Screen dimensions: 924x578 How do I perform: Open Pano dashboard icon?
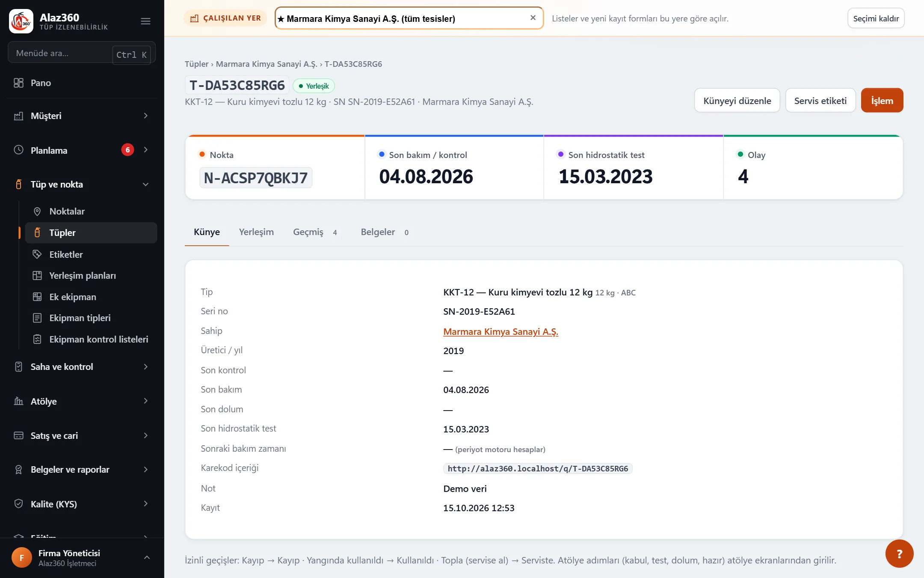pos(18,83)
